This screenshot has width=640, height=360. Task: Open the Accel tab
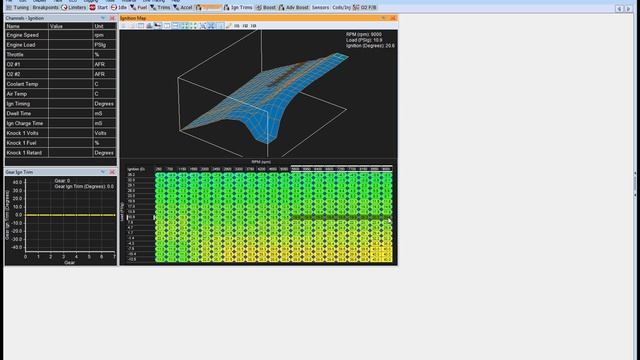[182, 7]
